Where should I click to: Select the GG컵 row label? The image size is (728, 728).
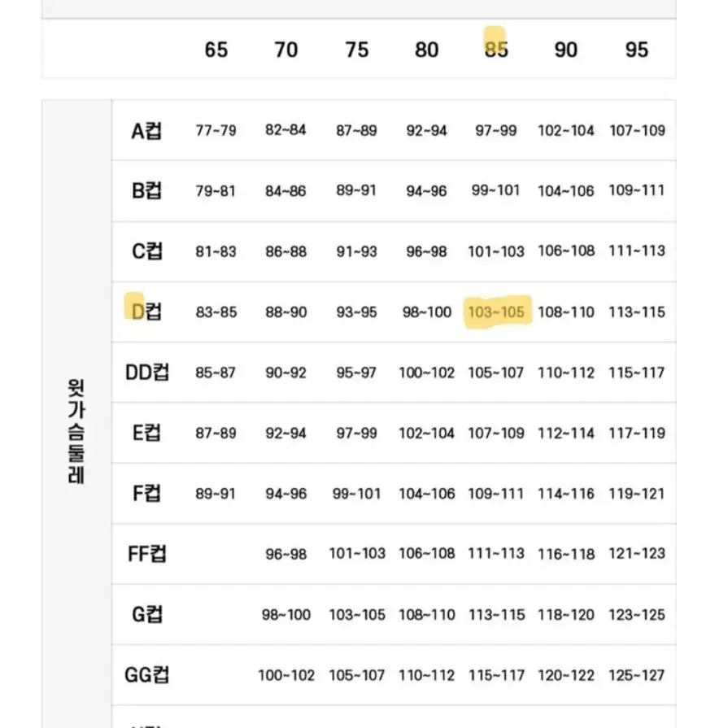coord(146,674)
